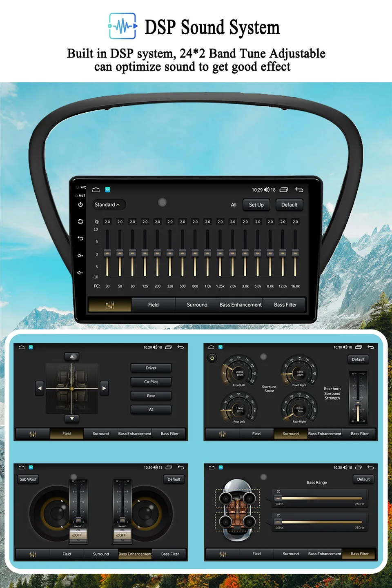The width and height of the screenshot is (392, 588).
Task: Adjust the lower Bass Range slider
Action: pos(320,522)
